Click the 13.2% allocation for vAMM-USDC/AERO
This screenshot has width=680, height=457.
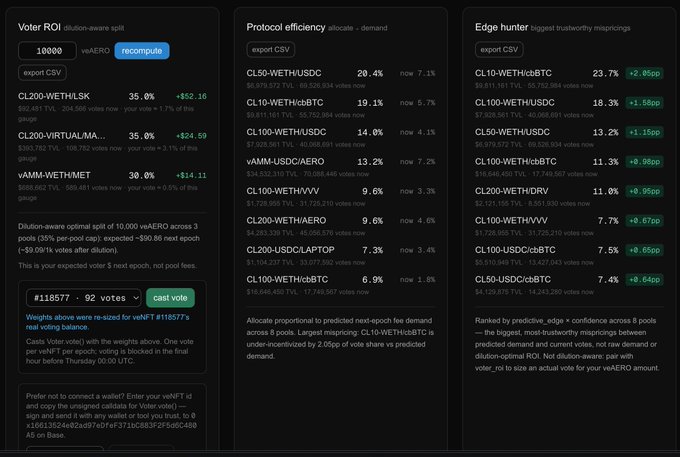pos(370,162)
